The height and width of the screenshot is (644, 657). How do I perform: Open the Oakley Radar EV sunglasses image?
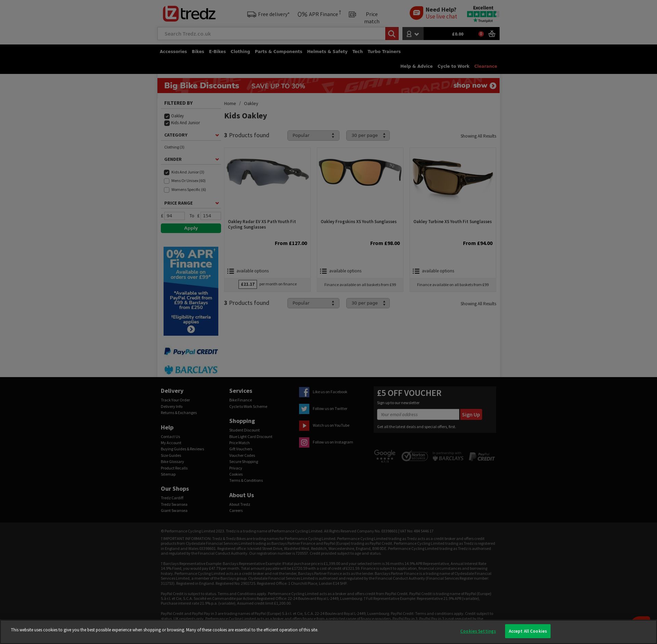point(267,173)
